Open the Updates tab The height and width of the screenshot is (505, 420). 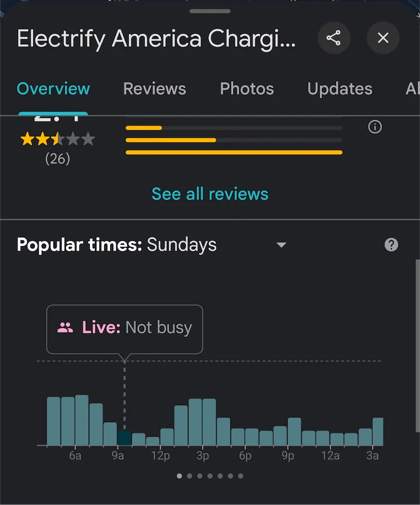[x=340, y=89]
